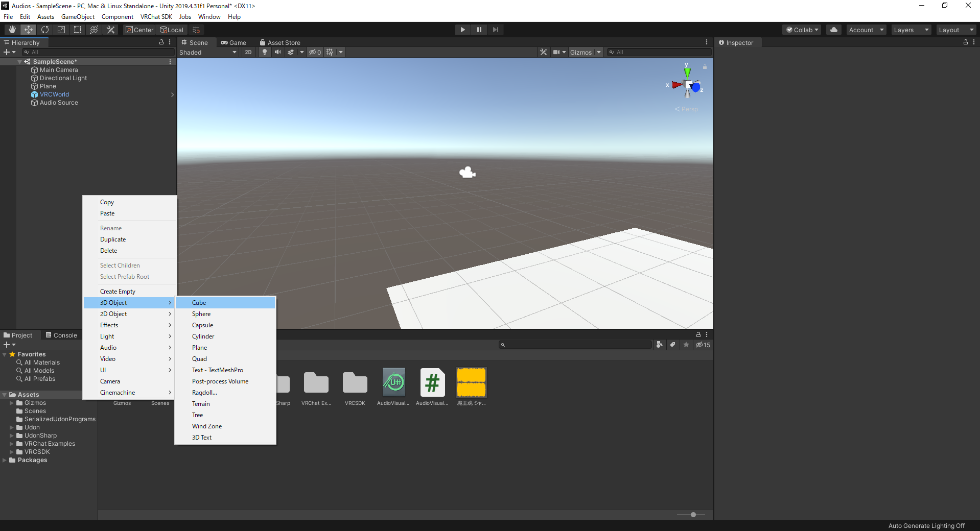Open the Inspector panel options menu
Viewport: 980px width, 531px height.
click(x=974, y=42)
